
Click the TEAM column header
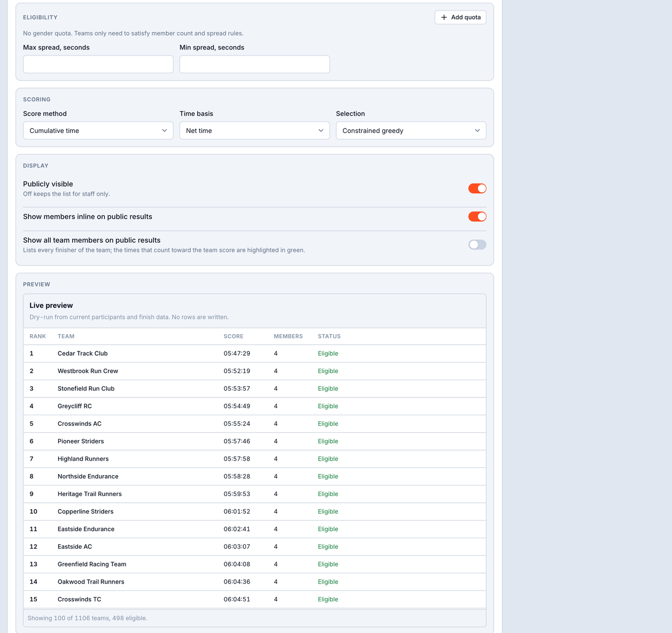66,336
